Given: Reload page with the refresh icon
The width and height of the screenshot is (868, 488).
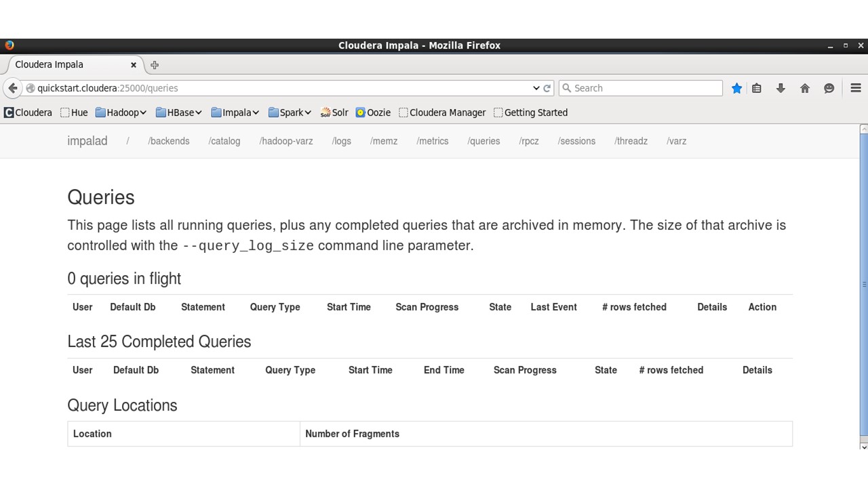Looking at the screenshot, I should [547, 88].
